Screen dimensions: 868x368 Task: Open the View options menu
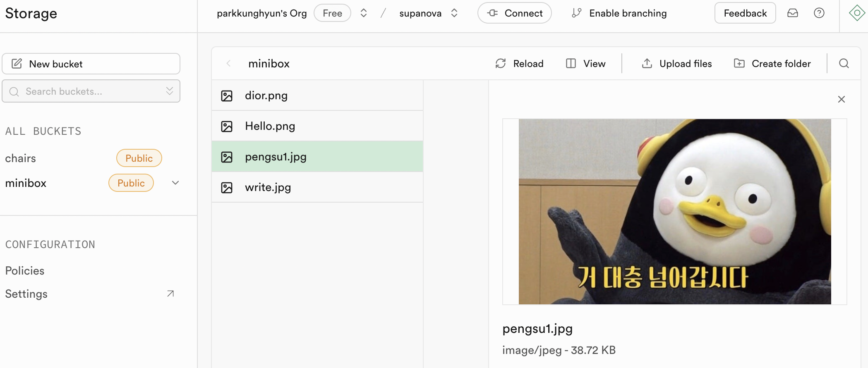click(586, 63)
